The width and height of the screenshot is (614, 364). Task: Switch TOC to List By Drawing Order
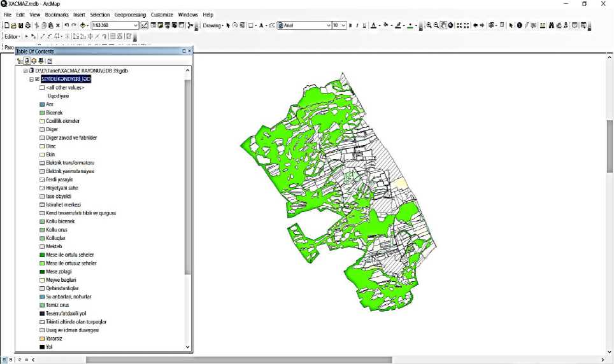coord(20,61)
